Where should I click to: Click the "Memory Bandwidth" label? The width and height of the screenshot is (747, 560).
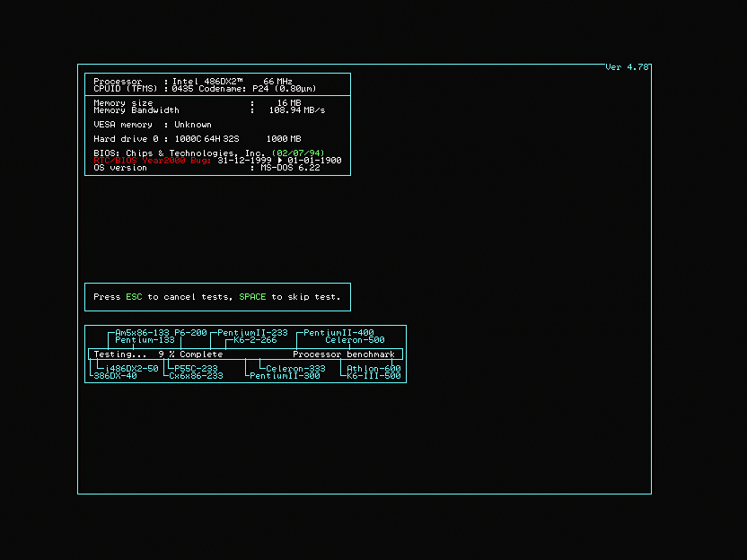click(136, 110)
